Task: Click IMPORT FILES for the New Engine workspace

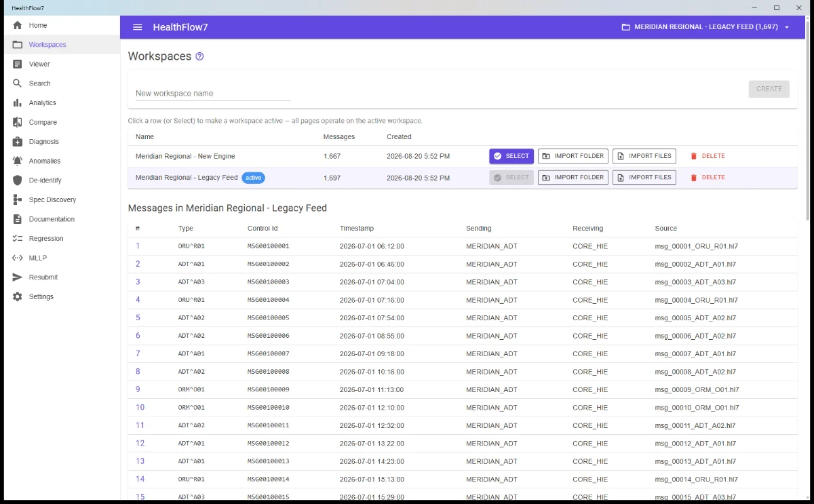Action: click(x=644, y=156)
